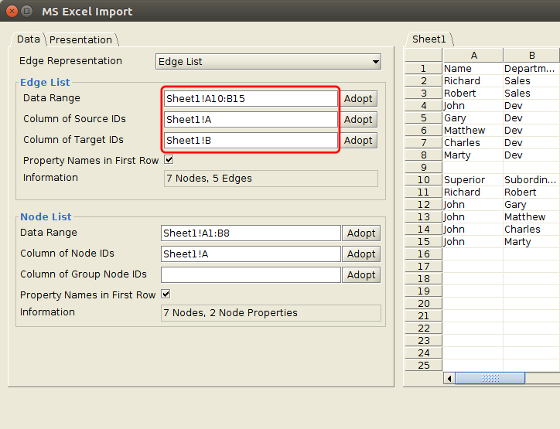Viewport: 560px width, 429px height.
Task: Select the 'Robert' cell in row 3
Action: [x=473, y=93]
